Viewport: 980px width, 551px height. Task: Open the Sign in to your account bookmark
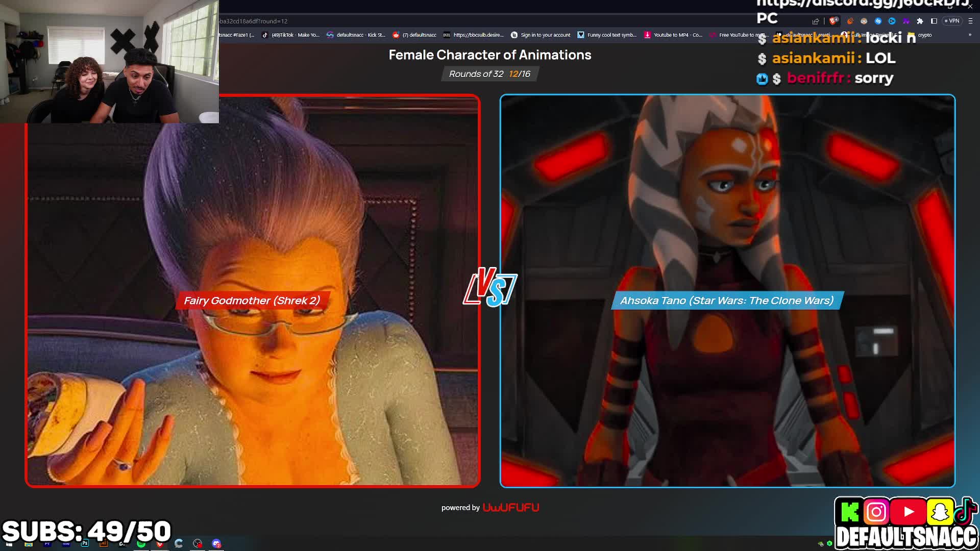[541, 35]
